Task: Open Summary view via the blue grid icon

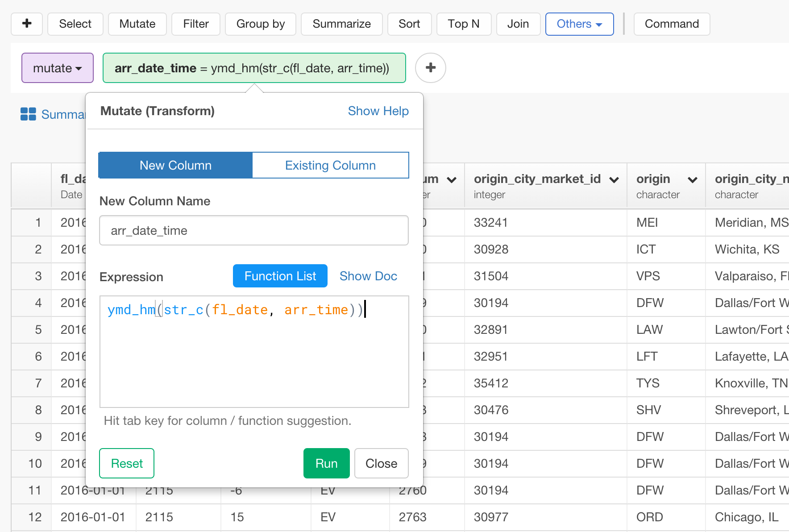Action: (28, 114)
